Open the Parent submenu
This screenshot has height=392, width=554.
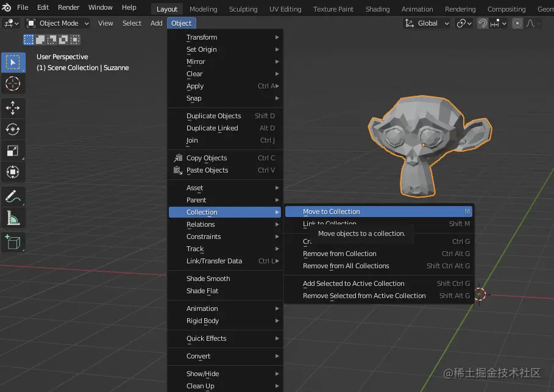point(225,200)
